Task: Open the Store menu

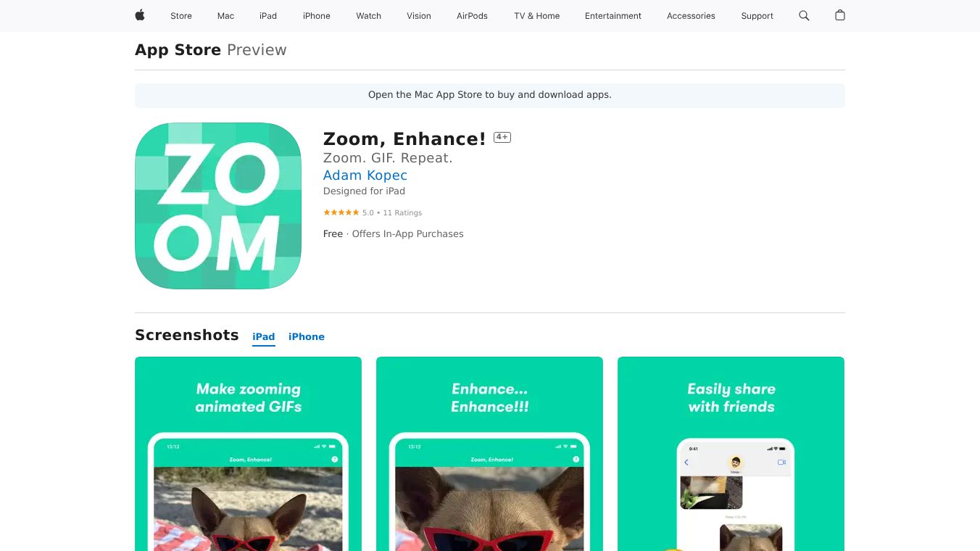Action: point(181,16)
